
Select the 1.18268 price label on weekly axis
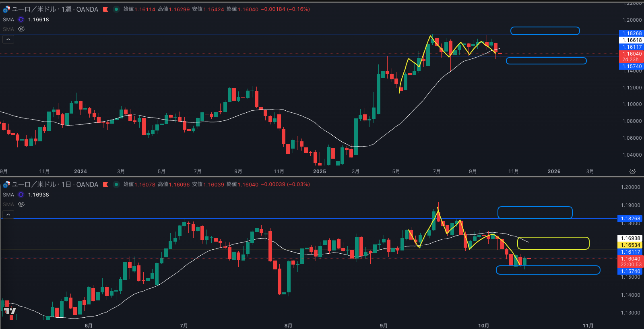(631, 33)
